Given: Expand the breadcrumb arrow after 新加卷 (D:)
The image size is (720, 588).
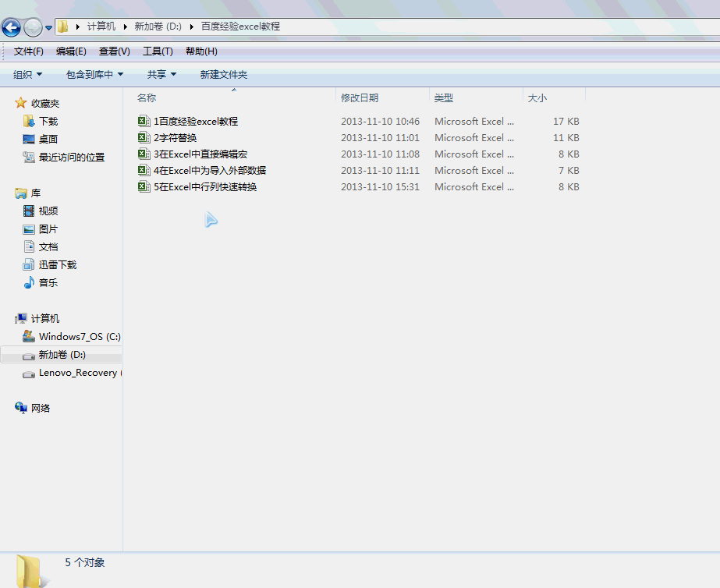Looking at the screenshot, I should click(x=191, y=27).
